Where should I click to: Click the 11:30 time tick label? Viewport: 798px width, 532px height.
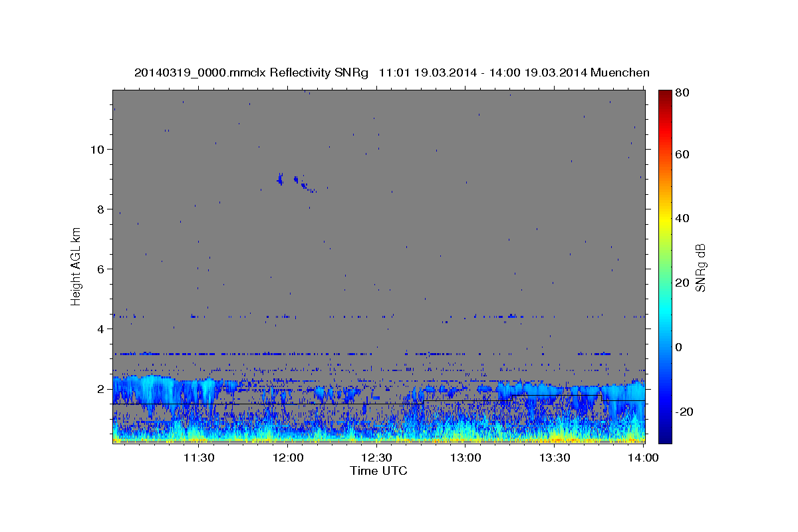pyautogui.click(x=199, y=458)
